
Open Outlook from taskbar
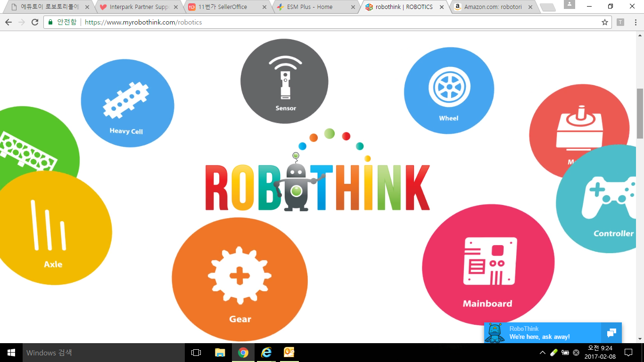point(289,353)
